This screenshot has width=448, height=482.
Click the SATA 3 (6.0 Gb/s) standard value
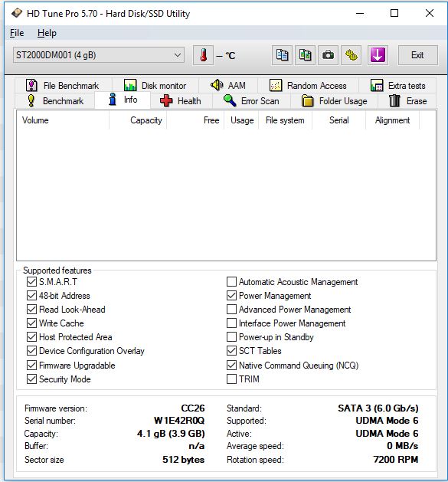point(378,408)
